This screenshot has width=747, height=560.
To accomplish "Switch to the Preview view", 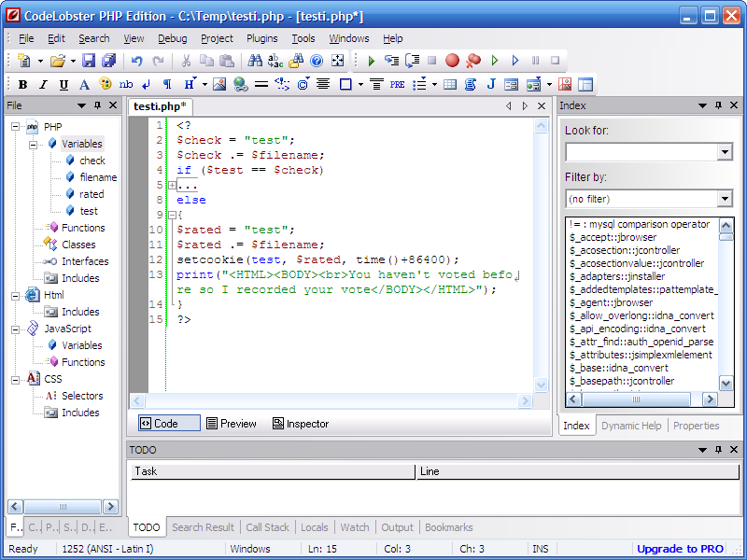I will coord(232,424).
